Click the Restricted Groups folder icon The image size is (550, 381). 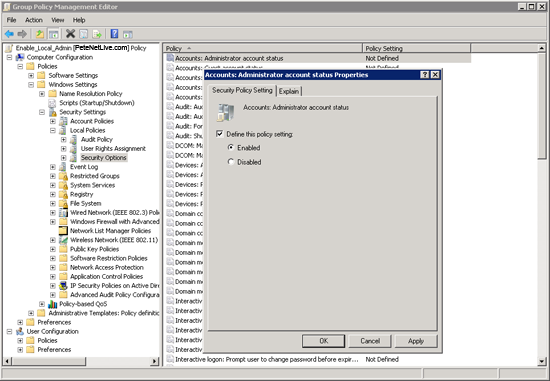click(x=63, y=176)
